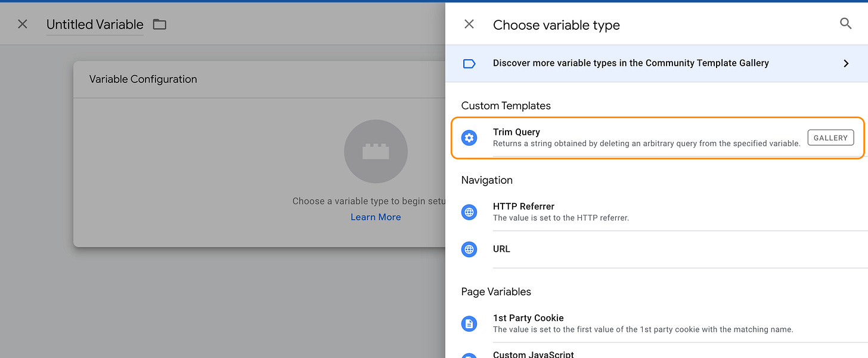Screen dimensions: 868x358
Task: Click the Variable Configuration panel header
Action: point(143,79)
